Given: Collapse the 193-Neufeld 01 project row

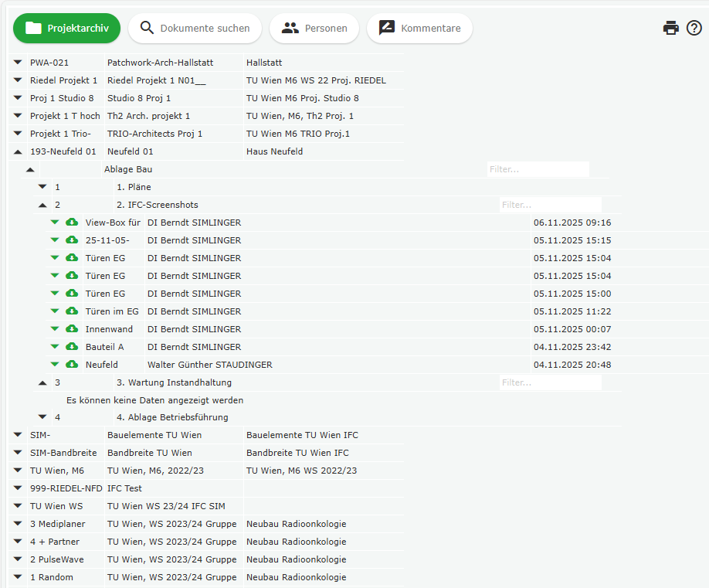Looking at the screenshot, I should [18, 151].
